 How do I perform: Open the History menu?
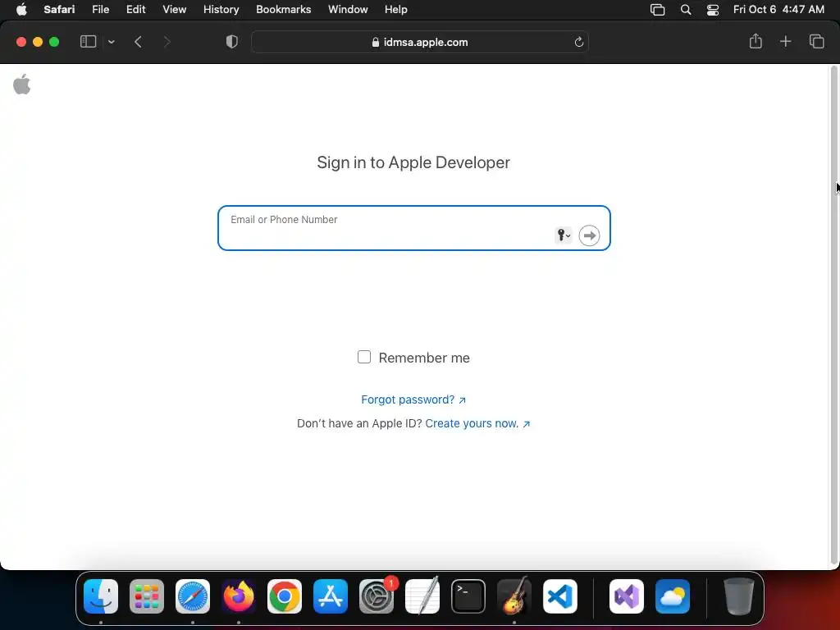tap(221, 9)
